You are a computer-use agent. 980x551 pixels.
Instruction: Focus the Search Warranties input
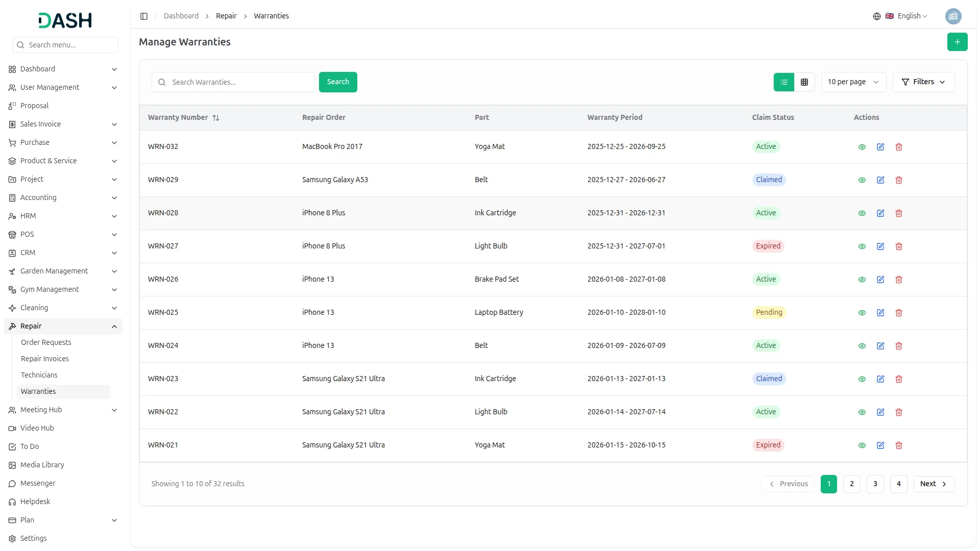pos(233,82)
